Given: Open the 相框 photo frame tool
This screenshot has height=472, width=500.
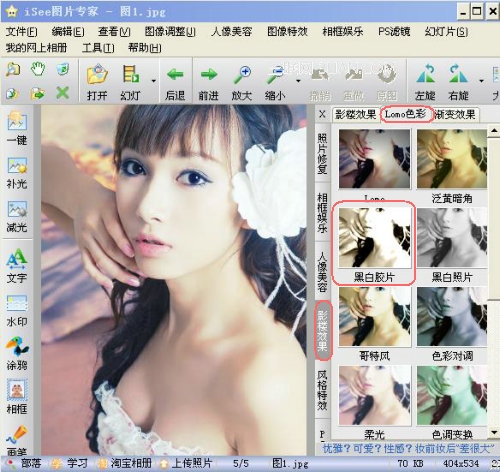Looking at the screenshot, I should tap(17, 397).
